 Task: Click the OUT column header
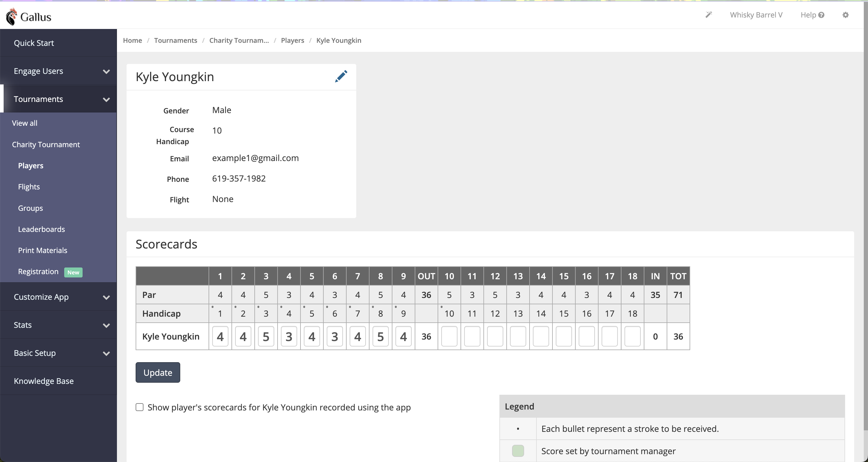click(426, 276)
